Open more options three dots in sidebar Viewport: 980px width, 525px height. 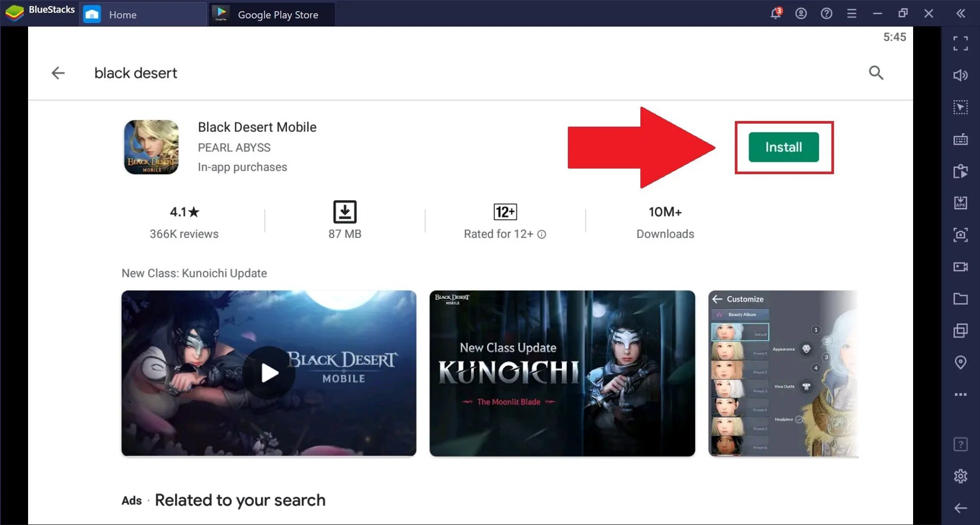tap(960, 394)
